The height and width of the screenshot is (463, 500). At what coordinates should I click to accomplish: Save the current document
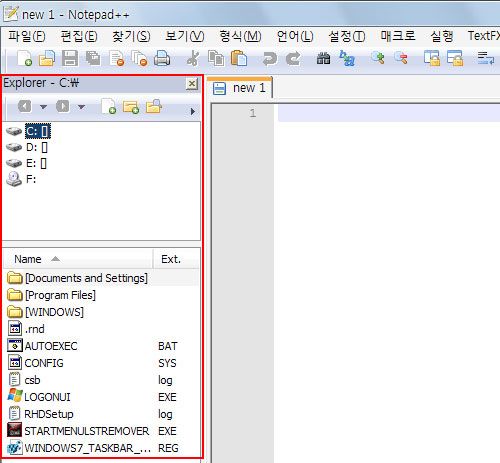click(70, 59)
